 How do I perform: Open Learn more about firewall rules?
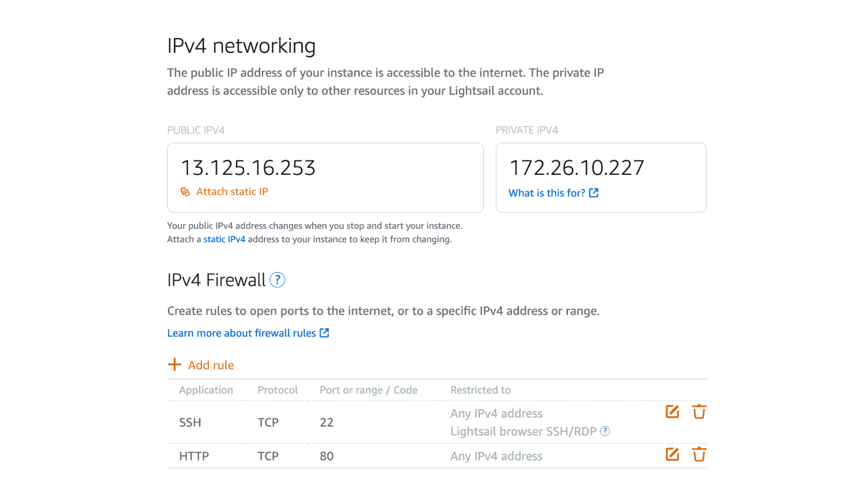click(x=241, y=333)
